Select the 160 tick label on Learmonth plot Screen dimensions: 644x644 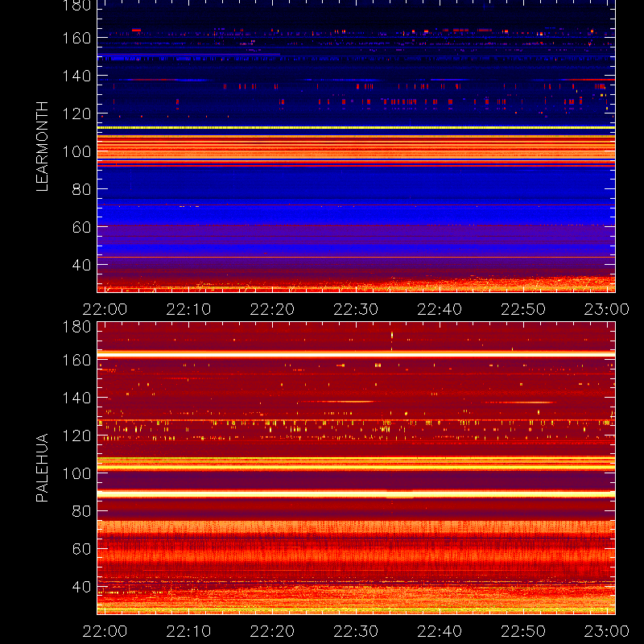coord(76,38)
